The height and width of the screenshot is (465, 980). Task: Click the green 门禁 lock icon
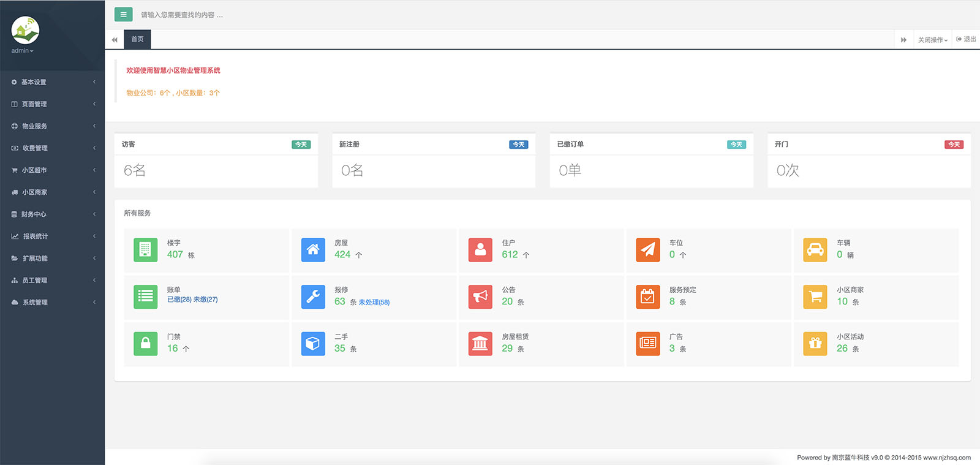point(146,344)
